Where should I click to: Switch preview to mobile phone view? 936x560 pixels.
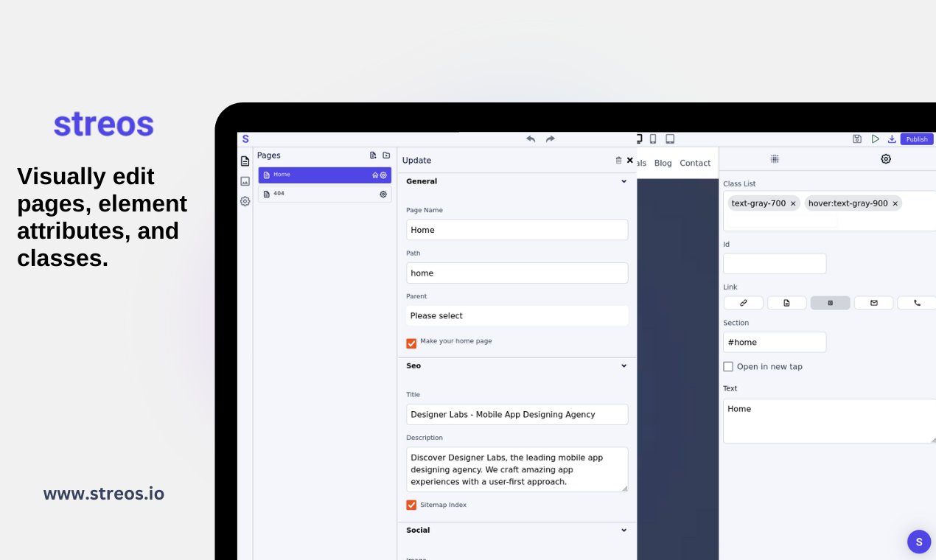pos(653,139)
